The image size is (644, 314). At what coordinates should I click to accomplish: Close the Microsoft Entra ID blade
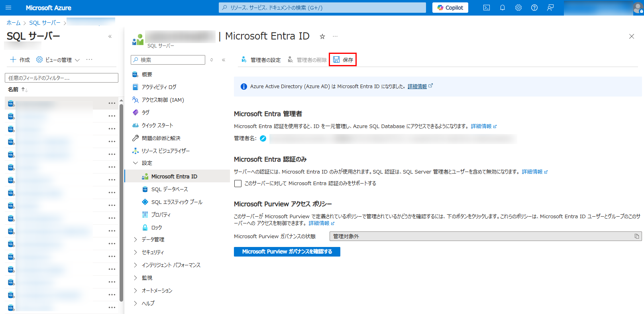(x=632, y=36)
